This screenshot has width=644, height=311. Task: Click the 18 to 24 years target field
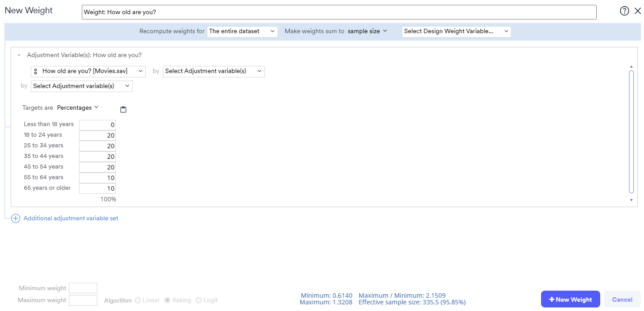point(97,135)
